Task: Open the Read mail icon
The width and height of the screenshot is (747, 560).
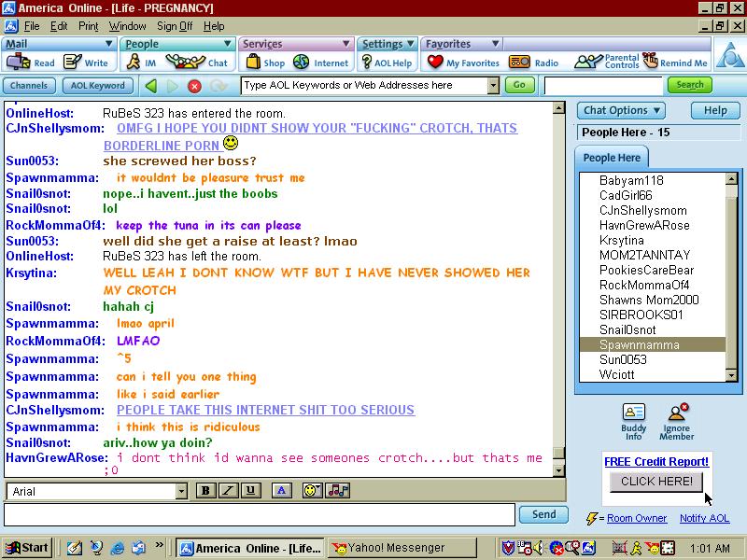Action: tap(18, 62)
